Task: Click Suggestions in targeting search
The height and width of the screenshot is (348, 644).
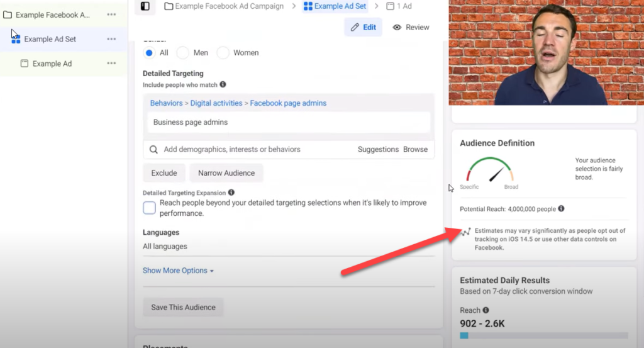Action: point(378,149)
